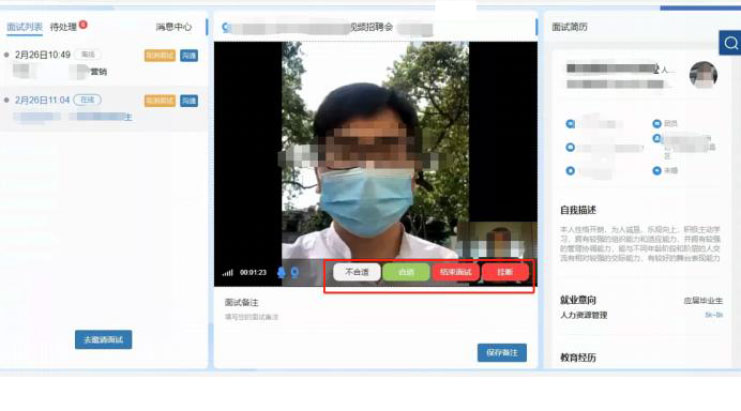Click the 教育经历 heading
This screenshot has height=411, width=741.
tap(578, 358)
